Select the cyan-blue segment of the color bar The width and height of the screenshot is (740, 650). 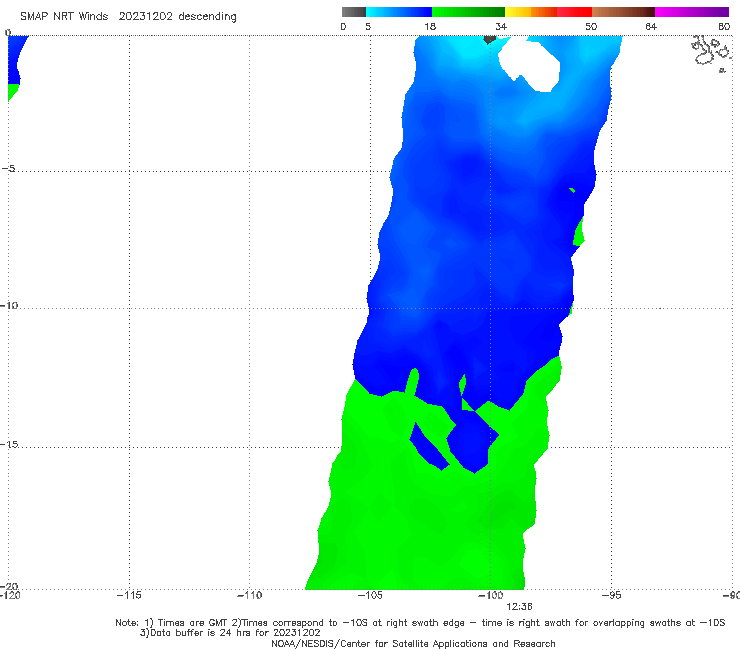(399, 12)
